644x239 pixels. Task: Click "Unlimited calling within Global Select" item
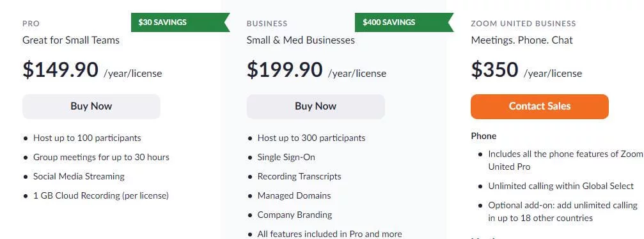(561, 186)
